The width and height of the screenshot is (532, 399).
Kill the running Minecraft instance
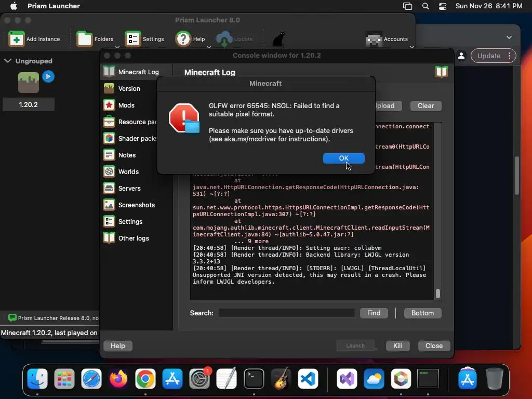[x=397, y=345]
